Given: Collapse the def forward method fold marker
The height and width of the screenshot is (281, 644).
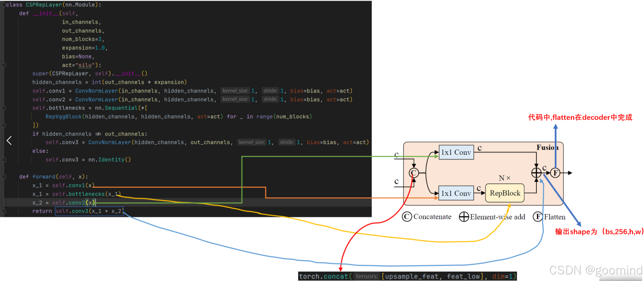Looking at the screenshot, I should [4, 177].
